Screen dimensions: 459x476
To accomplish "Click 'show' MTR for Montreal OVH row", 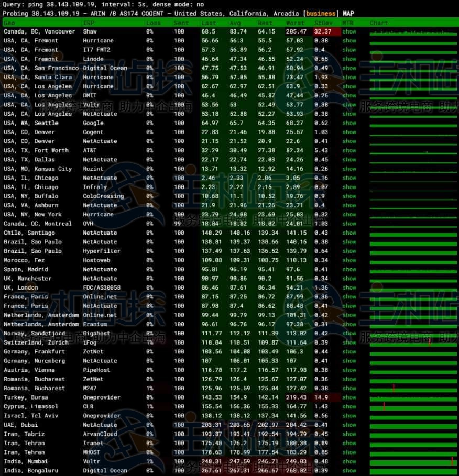I will (349, 224).
